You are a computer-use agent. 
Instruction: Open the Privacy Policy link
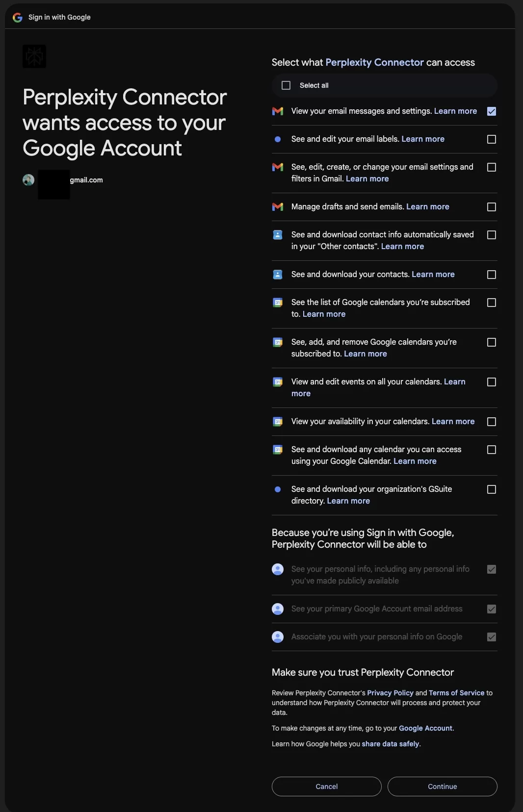(x=390, y=693)
